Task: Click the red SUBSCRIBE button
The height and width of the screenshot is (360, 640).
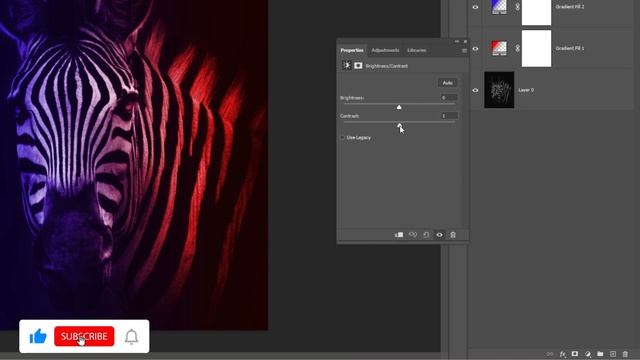Action: click(84, 336)
